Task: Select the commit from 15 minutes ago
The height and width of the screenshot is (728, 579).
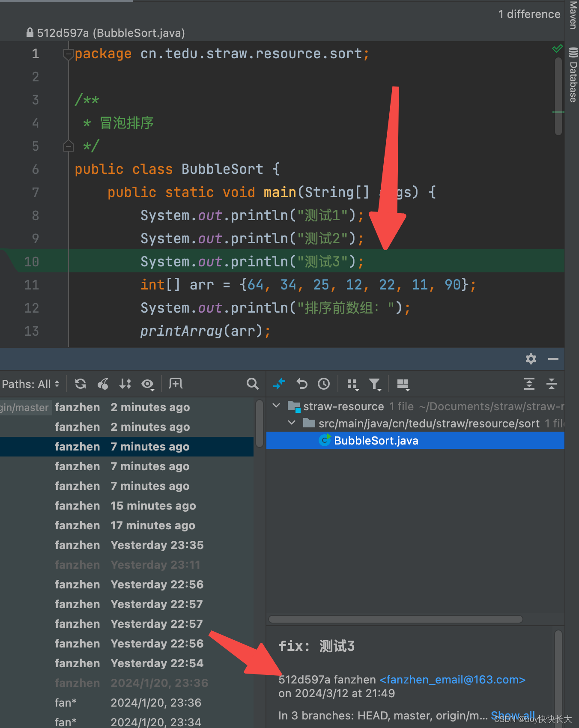Action: 127,506
